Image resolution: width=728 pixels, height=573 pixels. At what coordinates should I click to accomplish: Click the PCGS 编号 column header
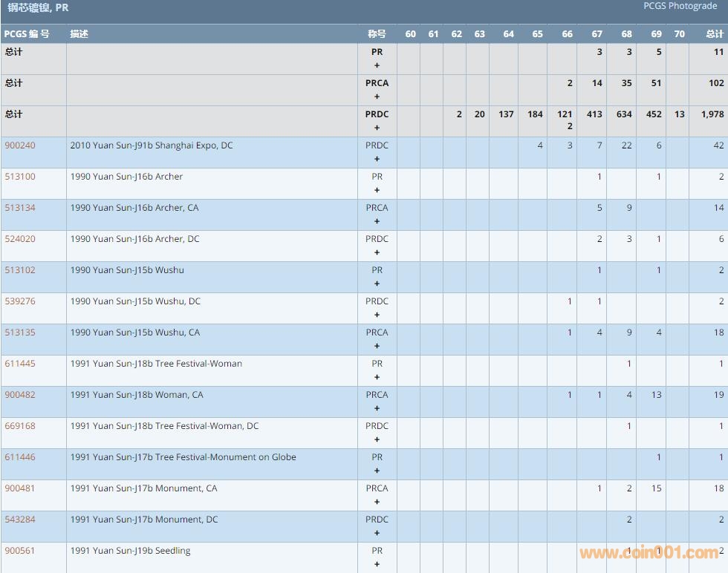coord(27,34)
